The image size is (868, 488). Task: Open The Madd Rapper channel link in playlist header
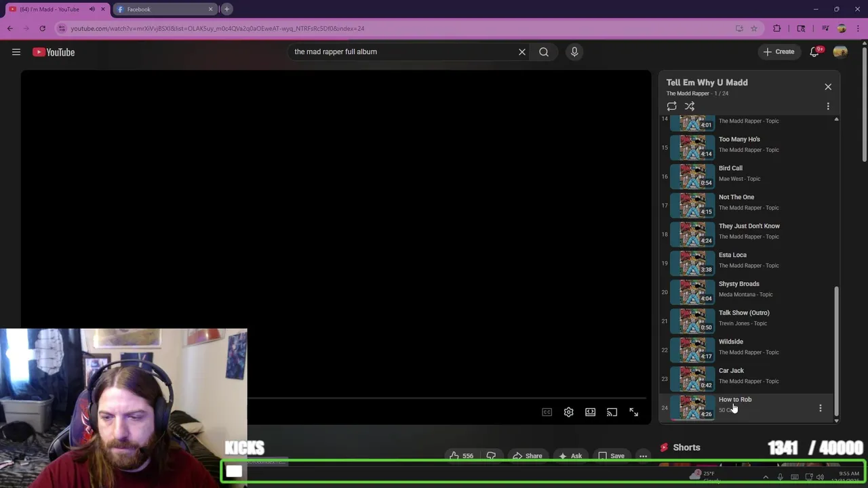coord(687,94)
